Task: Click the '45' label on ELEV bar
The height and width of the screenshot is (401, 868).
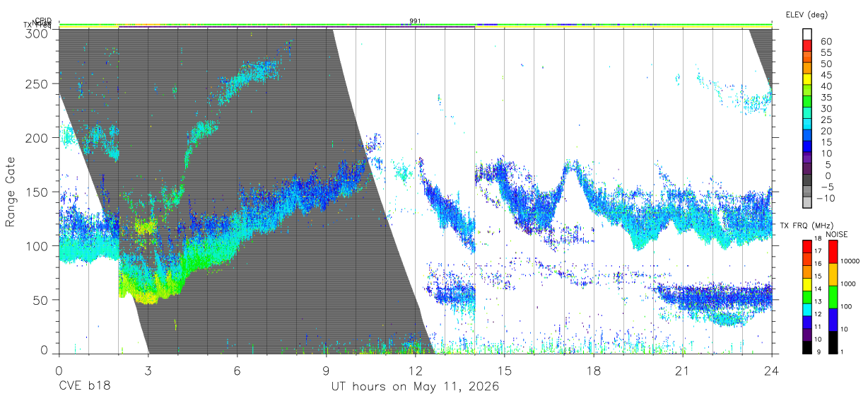Action: (826, 74)
